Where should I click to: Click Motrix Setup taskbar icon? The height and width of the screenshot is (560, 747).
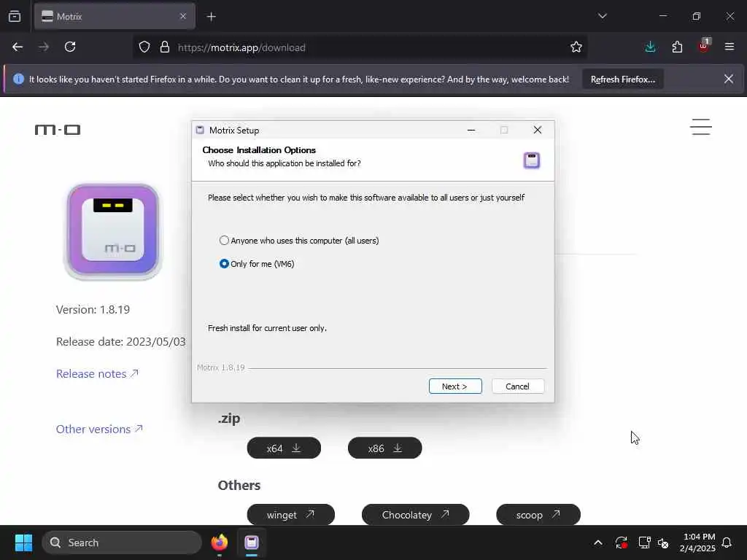252,542
